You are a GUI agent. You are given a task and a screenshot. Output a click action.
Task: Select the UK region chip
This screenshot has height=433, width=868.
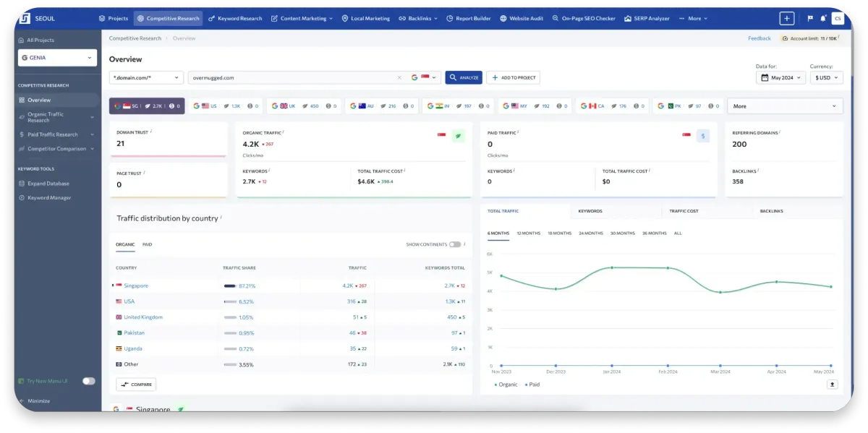[x=304, y=106]
